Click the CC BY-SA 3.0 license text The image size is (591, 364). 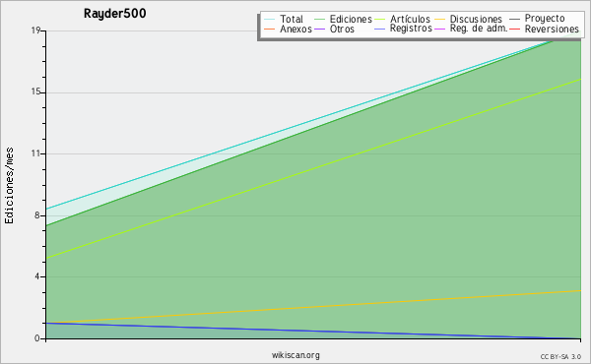pos(560,357)
